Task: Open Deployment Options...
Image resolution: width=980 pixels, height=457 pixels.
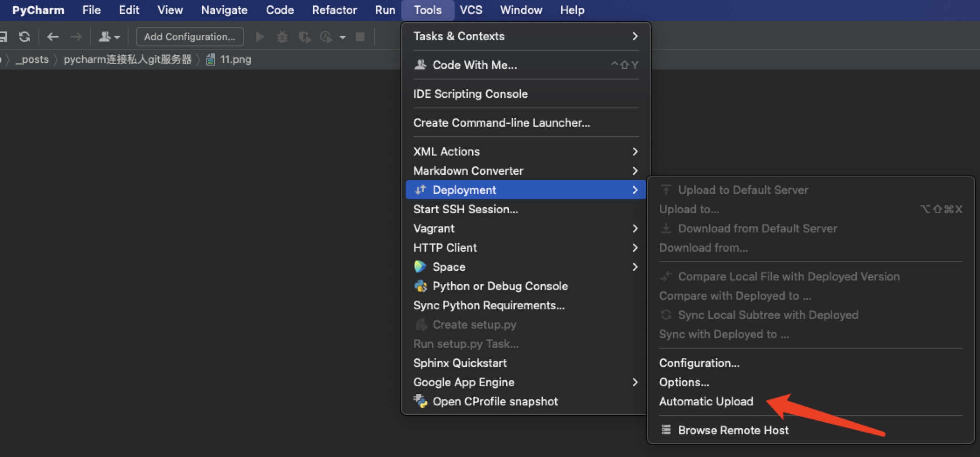Action: tap(811, 382)
